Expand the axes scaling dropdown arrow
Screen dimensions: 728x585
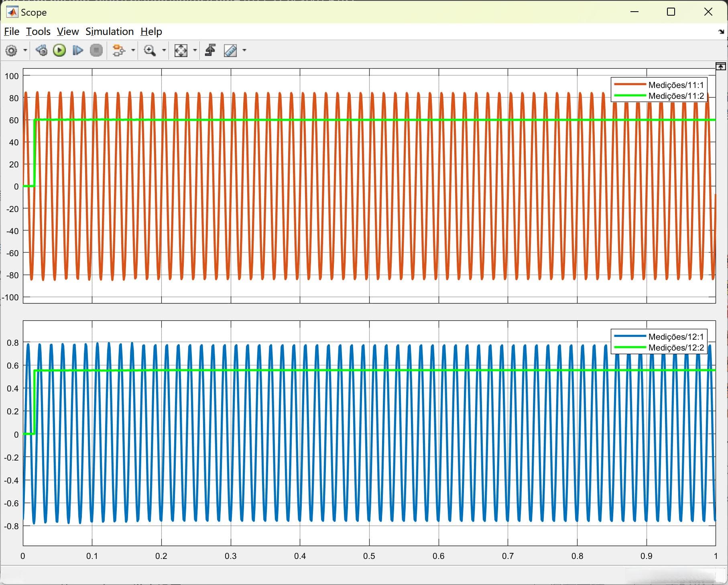195,51
